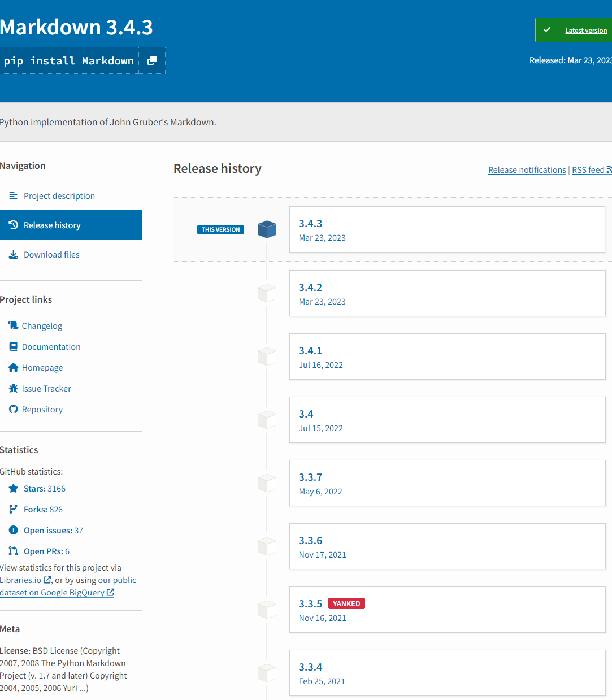The image size is (612, 700).
Task: Click the white cube beside release 3.3.6
Action: pos(267,546)
